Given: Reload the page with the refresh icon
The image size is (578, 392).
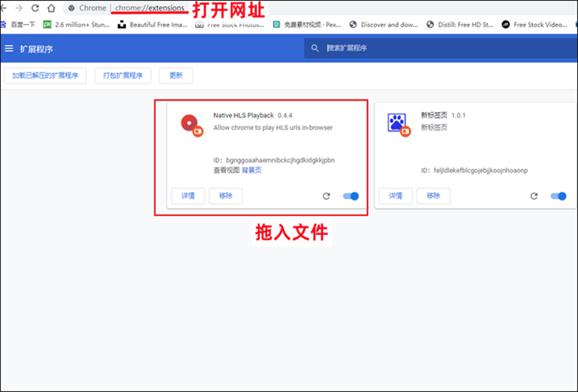Looking at the screenshot, I should (x=35, y=8).
